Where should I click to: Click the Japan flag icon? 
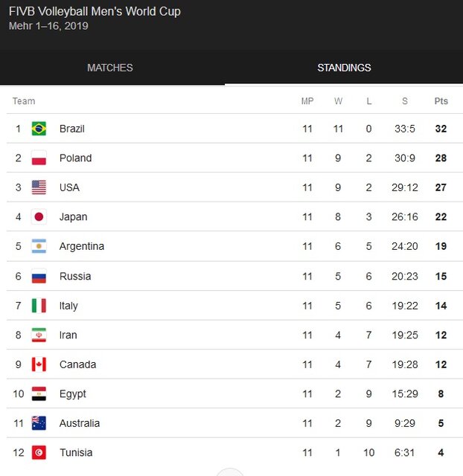39,216
